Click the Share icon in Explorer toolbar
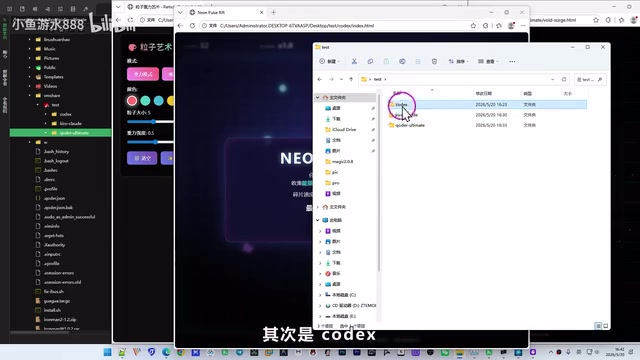Screen dimensions: 640x360 point(418,61)
